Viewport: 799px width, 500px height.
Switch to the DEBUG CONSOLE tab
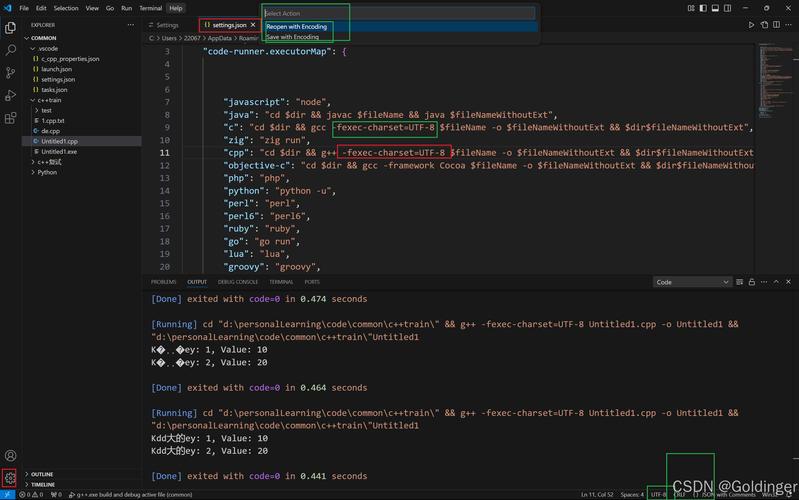238,282
